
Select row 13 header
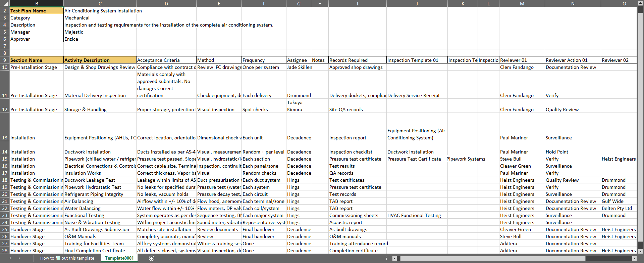[x=5, y=138]
